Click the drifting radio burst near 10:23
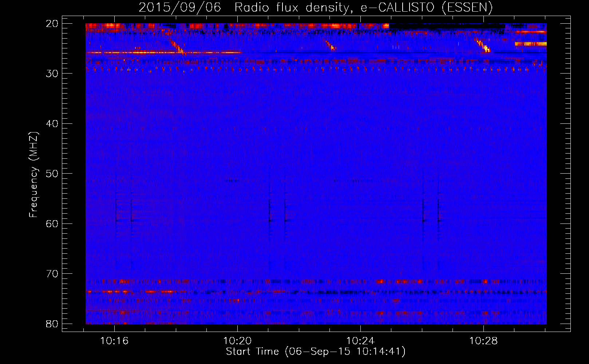 click(331, 45)
